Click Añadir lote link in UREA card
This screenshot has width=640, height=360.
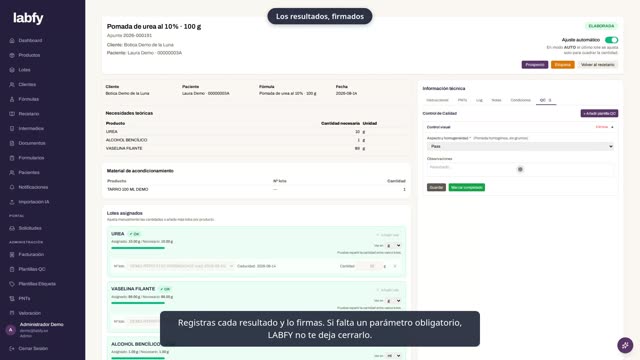[388, 235]
